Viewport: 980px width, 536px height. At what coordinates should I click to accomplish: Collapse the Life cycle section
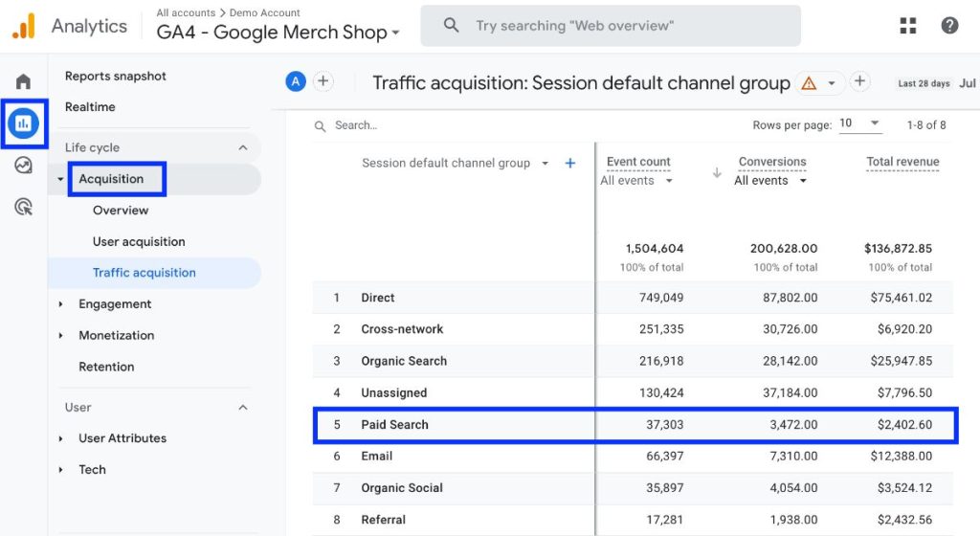click(243, 147)
